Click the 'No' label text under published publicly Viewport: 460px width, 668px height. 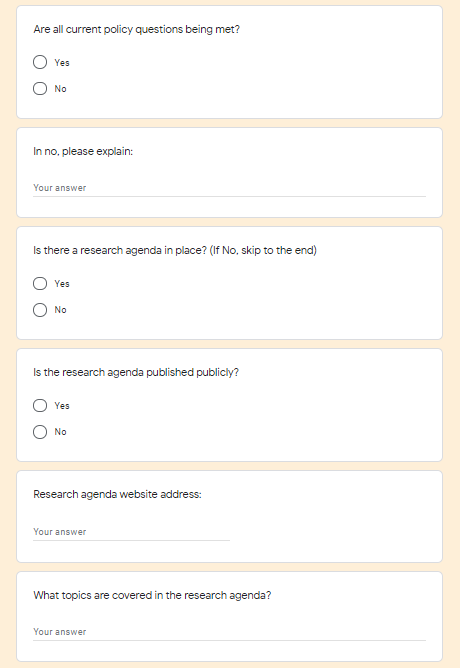pos(60,432)
